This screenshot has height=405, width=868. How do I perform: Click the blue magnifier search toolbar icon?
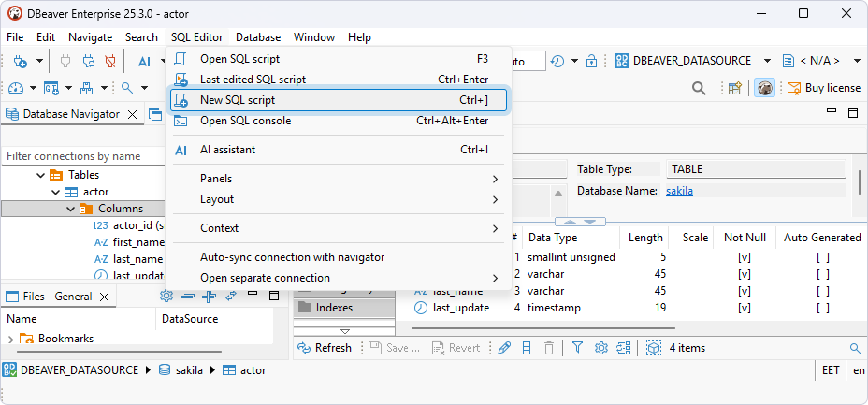[x=127, y=87]
